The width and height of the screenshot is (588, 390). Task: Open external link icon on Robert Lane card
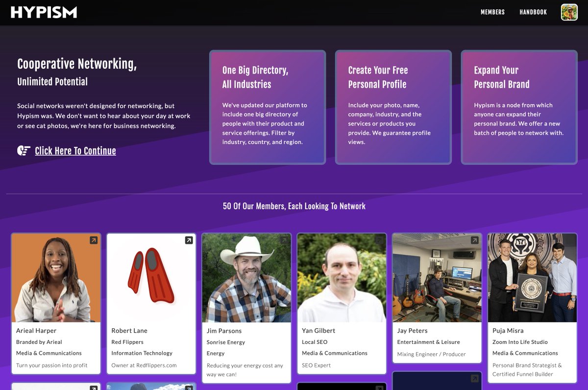click(x=189, y=240)
